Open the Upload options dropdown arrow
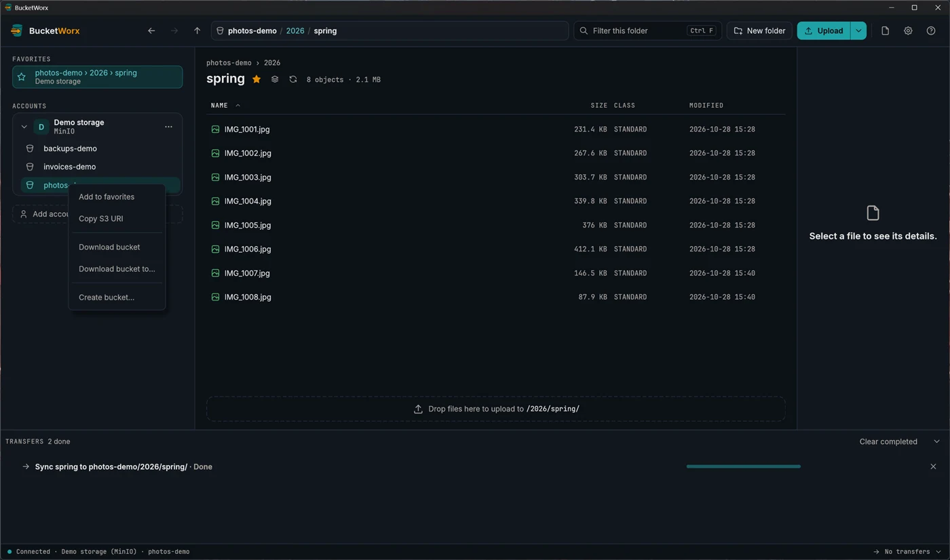950x560 pixels. tap(858, 31)
